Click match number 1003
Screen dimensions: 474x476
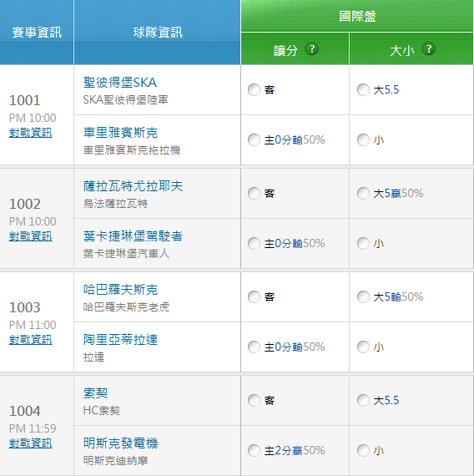pos(24,307)
